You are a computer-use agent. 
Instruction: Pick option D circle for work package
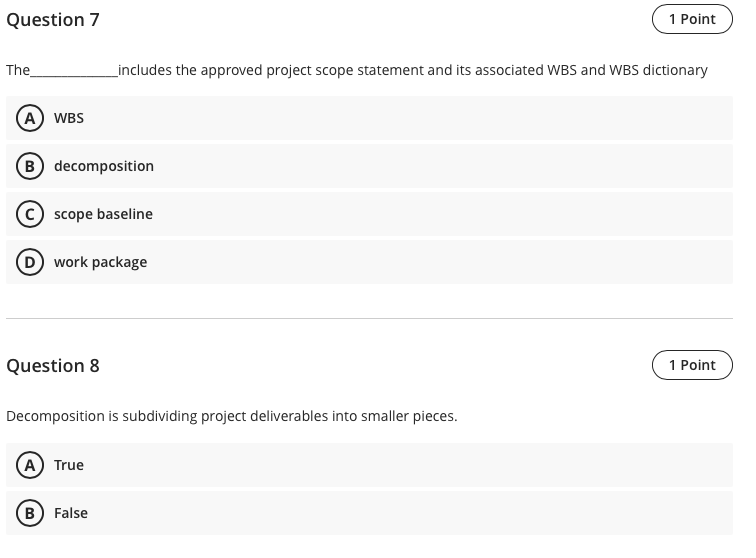pyautogui.click(x=30, y=262)
